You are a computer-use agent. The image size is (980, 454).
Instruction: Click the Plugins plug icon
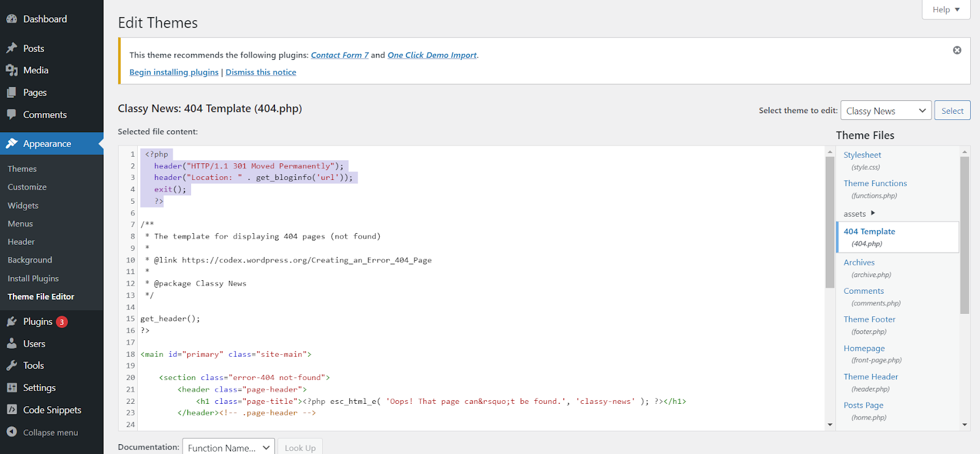coord(12,321)
